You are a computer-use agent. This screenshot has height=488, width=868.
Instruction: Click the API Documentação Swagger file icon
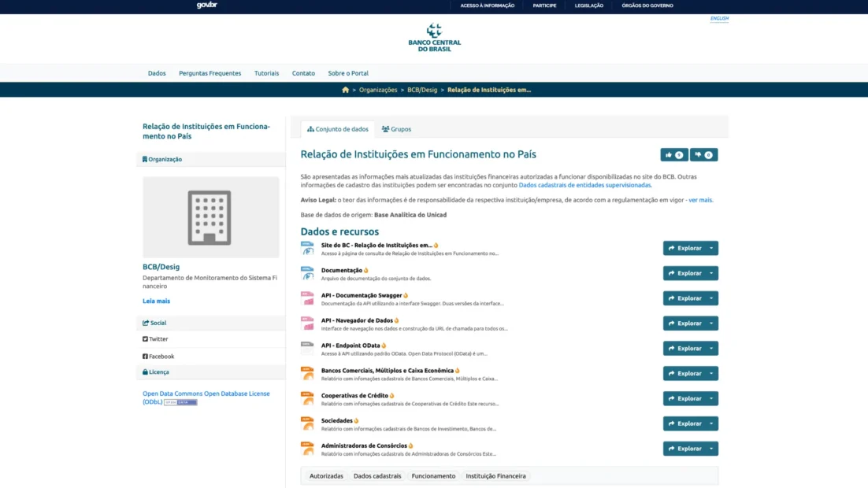(307, 298)
